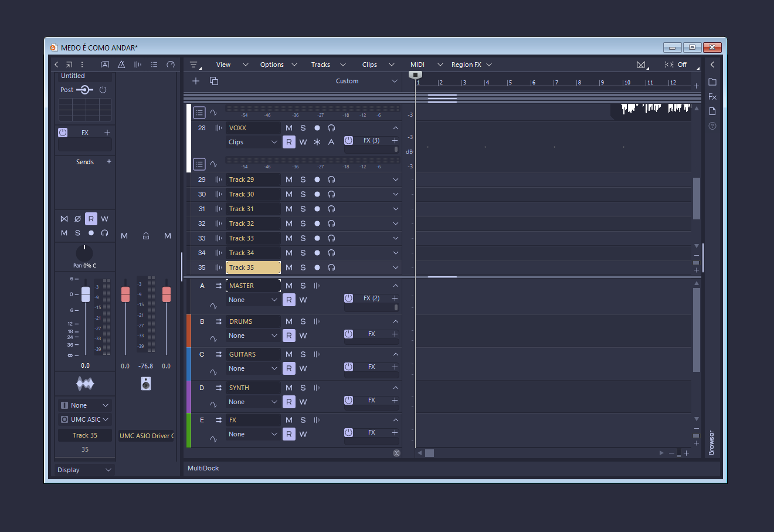Mute the VOXX track
Image resolution: width=774 pixels, height=532 pixels.
pyautogui.click(x=289, y=128)
